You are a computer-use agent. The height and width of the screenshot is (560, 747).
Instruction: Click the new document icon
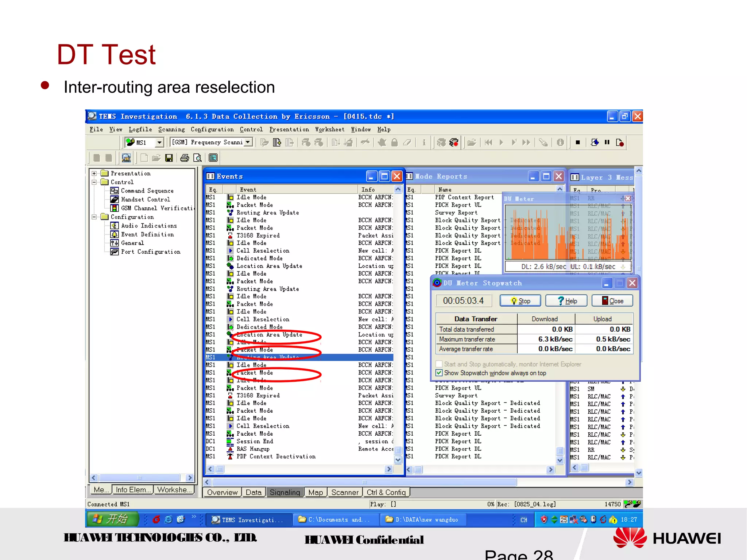[x=144, y=158]
